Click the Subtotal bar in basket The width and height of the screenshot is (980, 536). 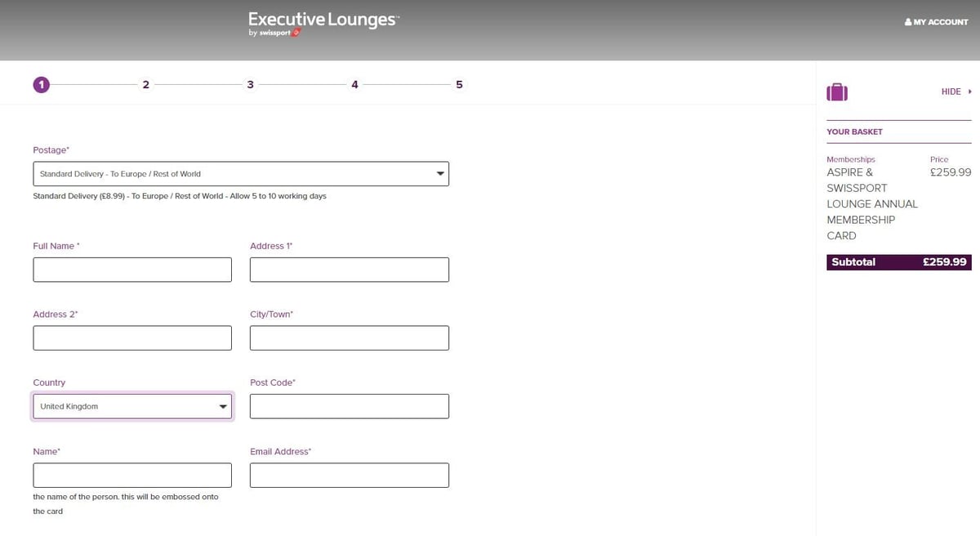pyautogui.click(x=898, y=262)
